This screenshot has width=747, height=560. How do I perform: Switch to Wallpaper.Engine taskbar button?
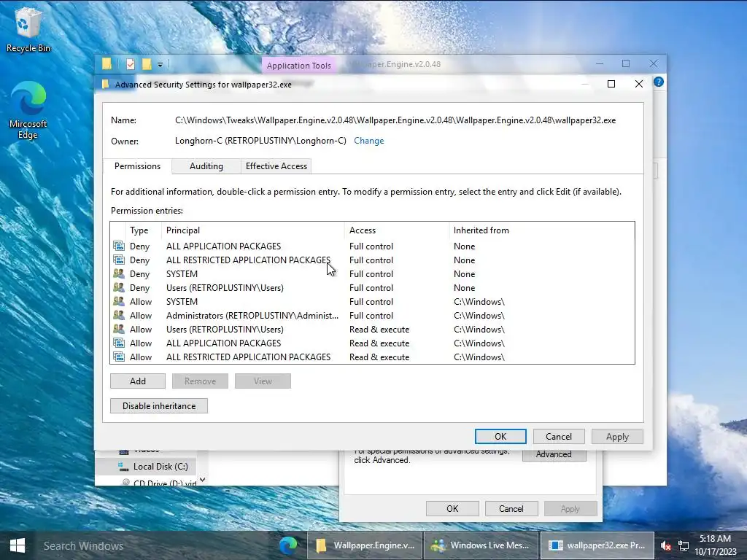pos(365,545)
